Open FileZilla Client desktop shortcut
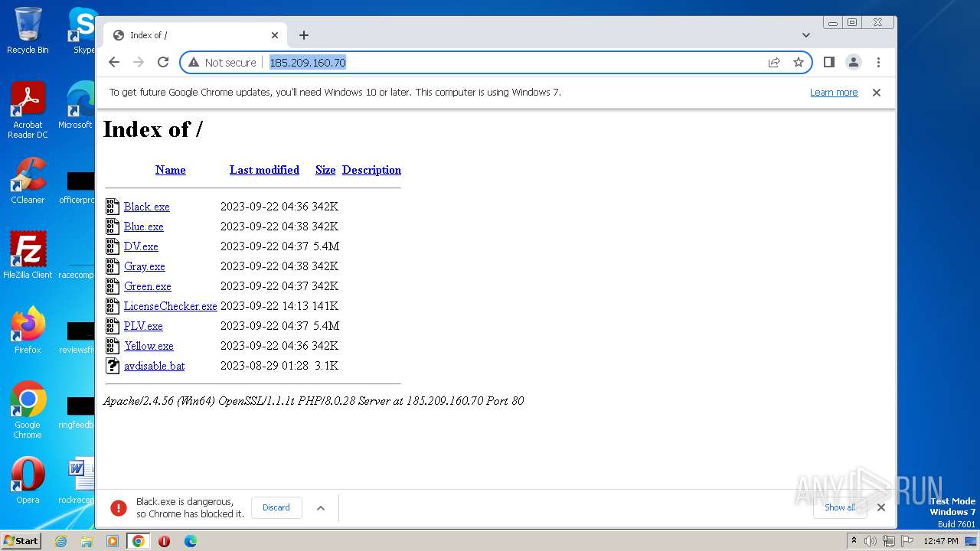 (x=28, y=255)
